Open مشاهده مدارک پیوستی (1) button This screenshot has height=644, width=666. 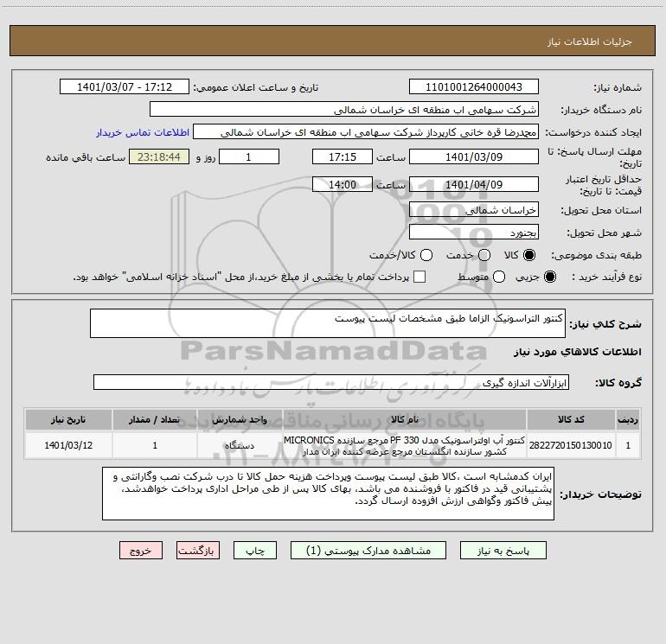[368, 551]
